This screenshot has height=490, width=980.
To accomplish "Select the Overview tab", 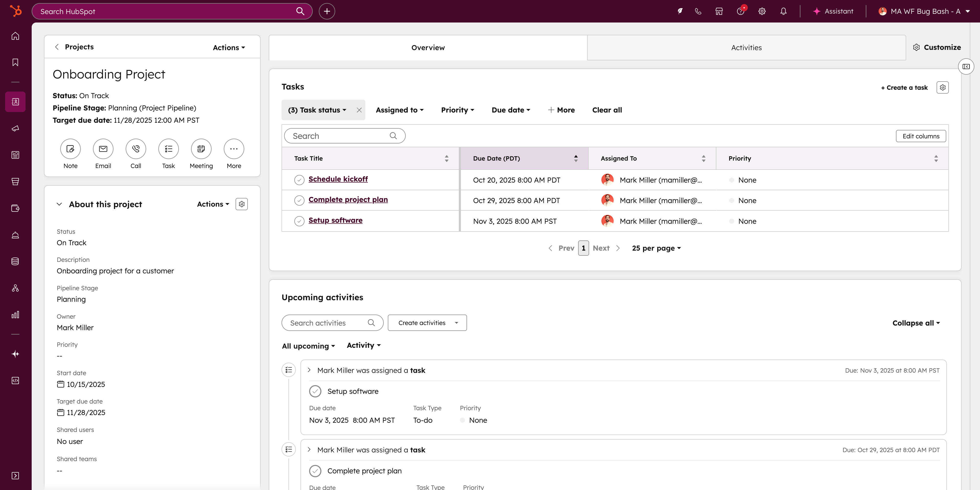I will click(428, 48).
